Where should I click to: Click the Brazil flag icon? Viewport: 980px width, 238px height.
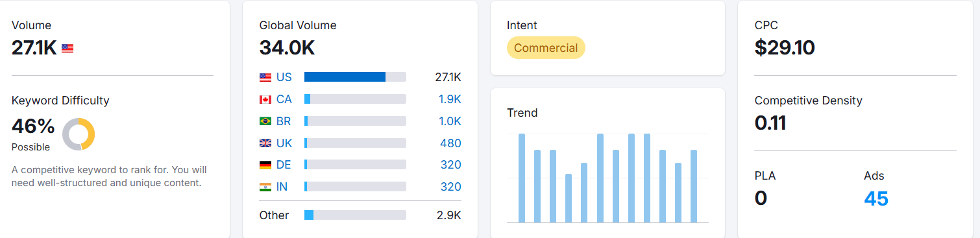pos(265,121)
